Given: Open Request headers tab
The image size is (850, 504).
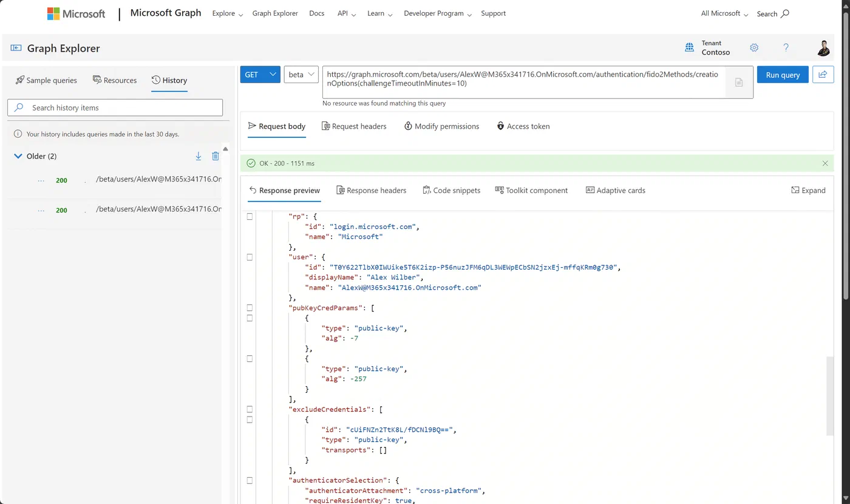Looking at the screenshot, I should pos(354,126).
